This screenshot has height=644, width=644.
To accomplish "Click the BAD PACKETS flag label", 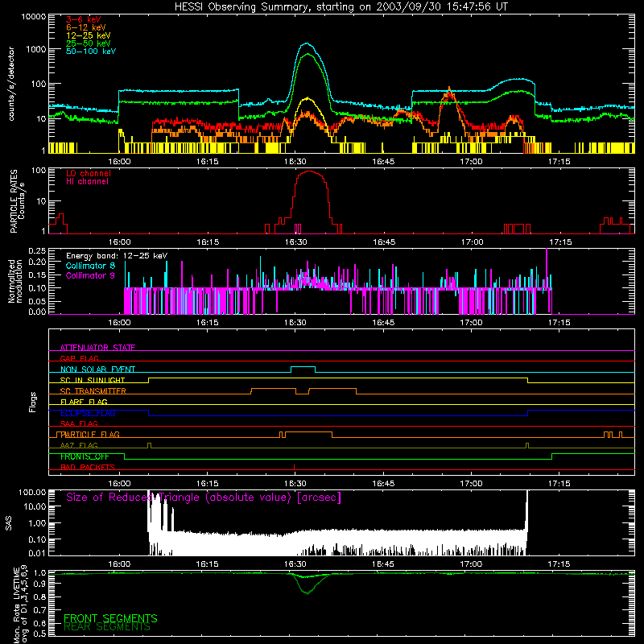I will tap(88, 467).
